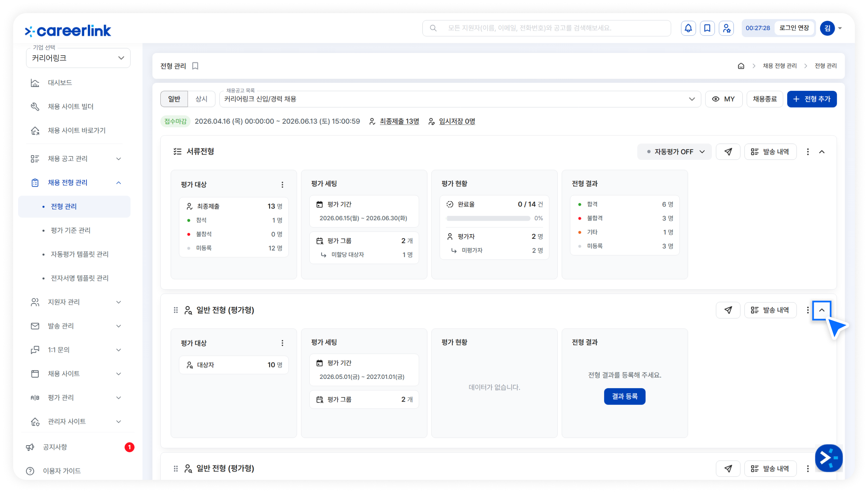The image size is (868, 493).
Task: Open the 채용공고 목록 dropdown
Action: 460,99
